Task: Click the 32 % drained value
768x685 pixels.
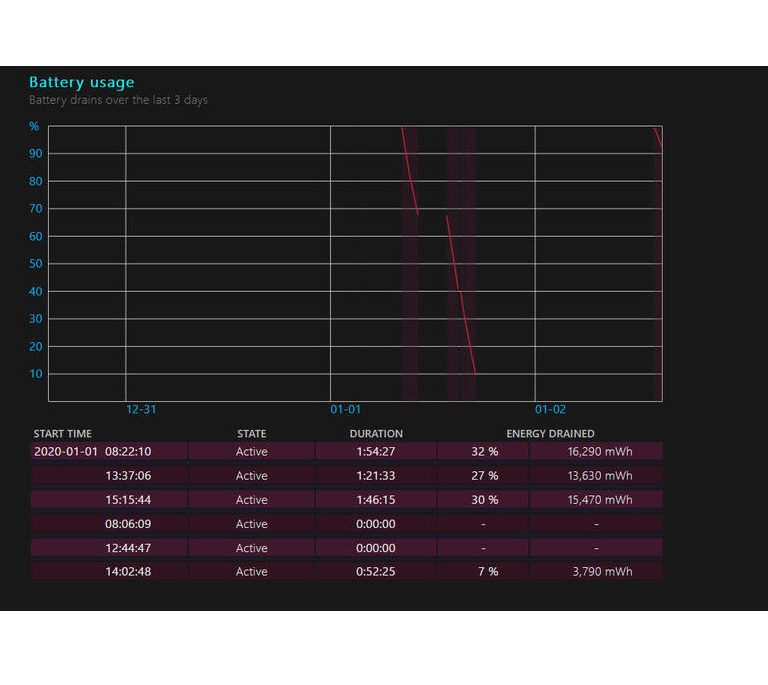Action: (x=484, y=451)
